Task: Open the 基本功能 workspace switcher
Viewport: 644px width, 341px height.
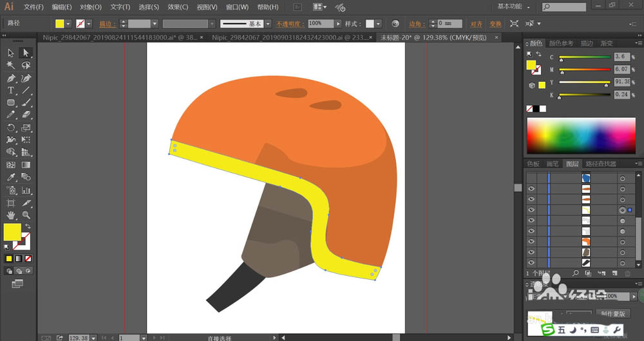Action: [515, 6]
